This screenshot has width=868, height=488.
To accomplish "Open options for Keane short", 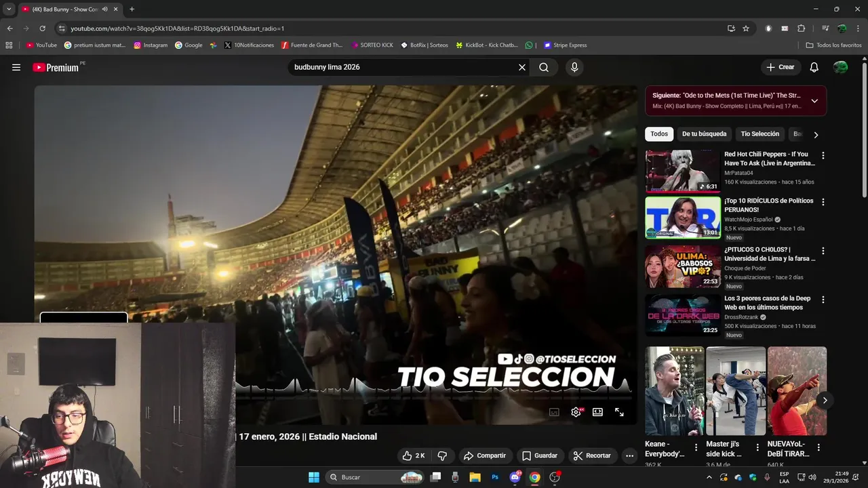I will point(696,447).
